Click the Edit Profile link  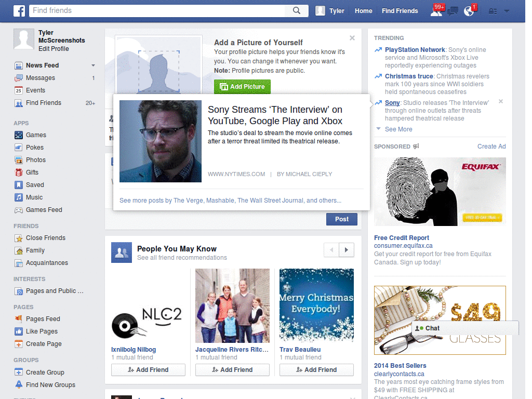tap(54, 48)
